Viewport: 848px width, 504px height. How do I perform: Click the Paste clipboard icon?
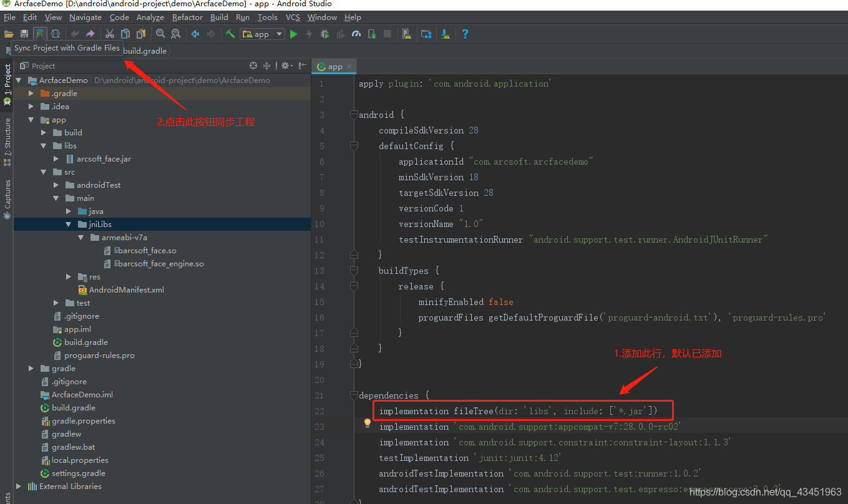[141, 34]
